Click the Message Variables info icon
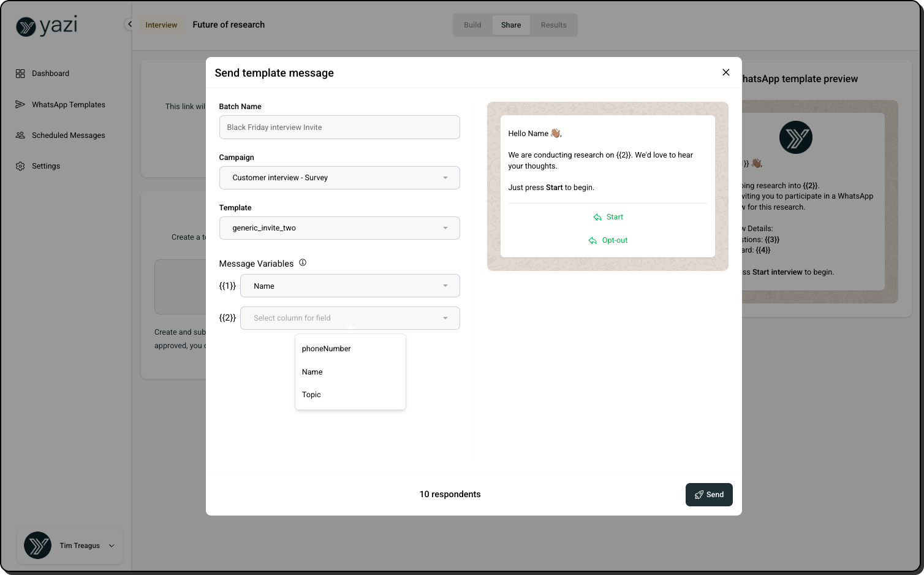Viewport: 924px width, 575px height. pos(302,263)
